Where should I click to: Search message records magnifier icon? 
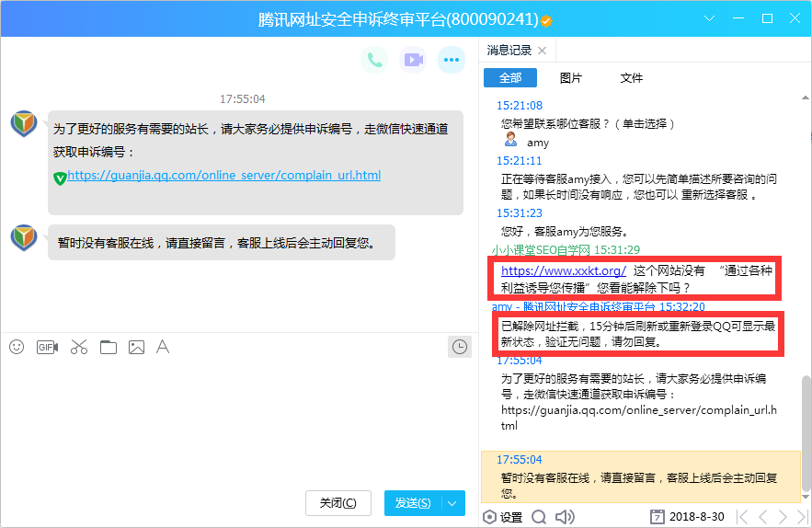point(539,517)
